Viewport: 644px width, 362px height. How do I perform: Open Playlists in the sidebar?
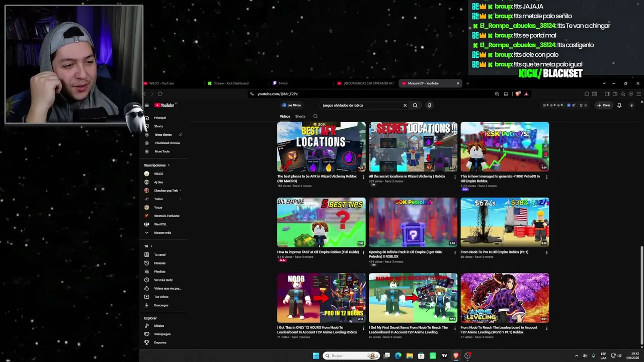click(159, 271)
